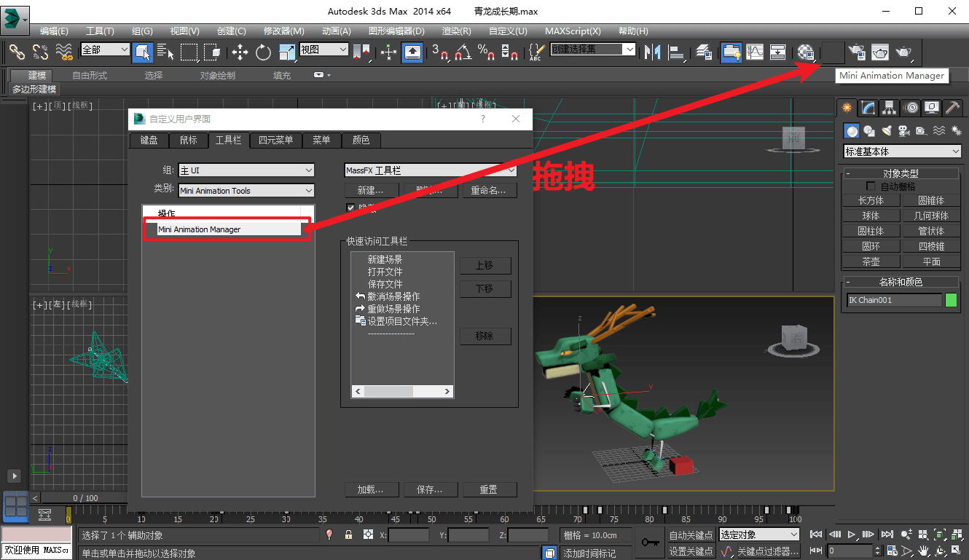Click the IK Chain001 object name field

[895, 300]
